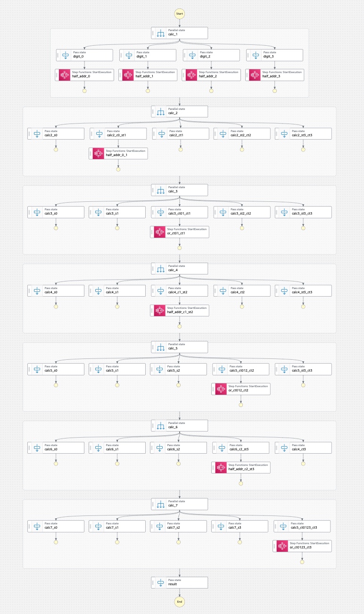
Task: Click the calc_1 Parallel state icon
Action: pos(161,33)
